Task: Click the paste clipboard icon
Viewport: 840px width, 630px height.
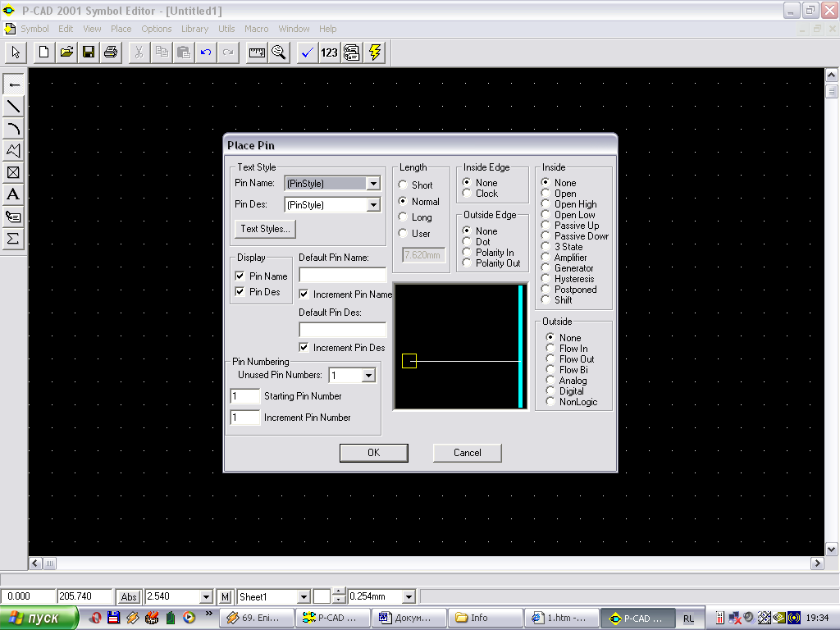Action: coord(184,52)
